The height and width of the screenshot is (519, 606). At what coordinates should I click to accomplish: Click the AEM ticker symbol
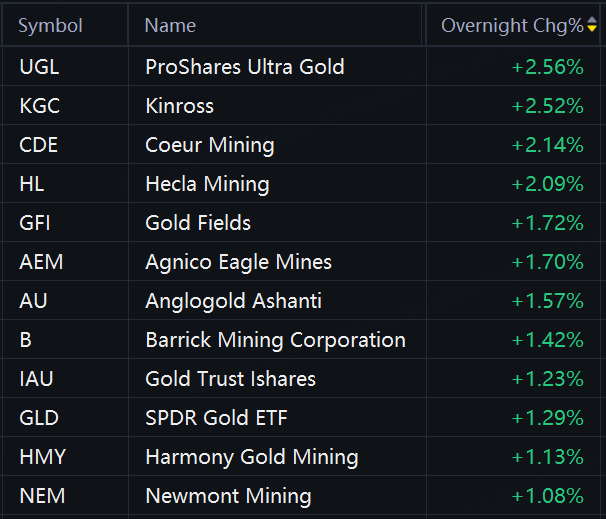pyautogui.click(x=41, y=262)
